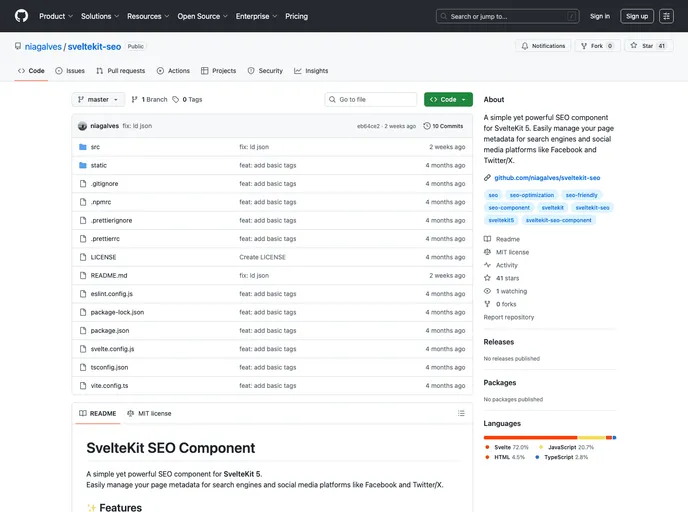
Task: Click the file icon next to .gitignore
Action: click(x=83, y=184)
